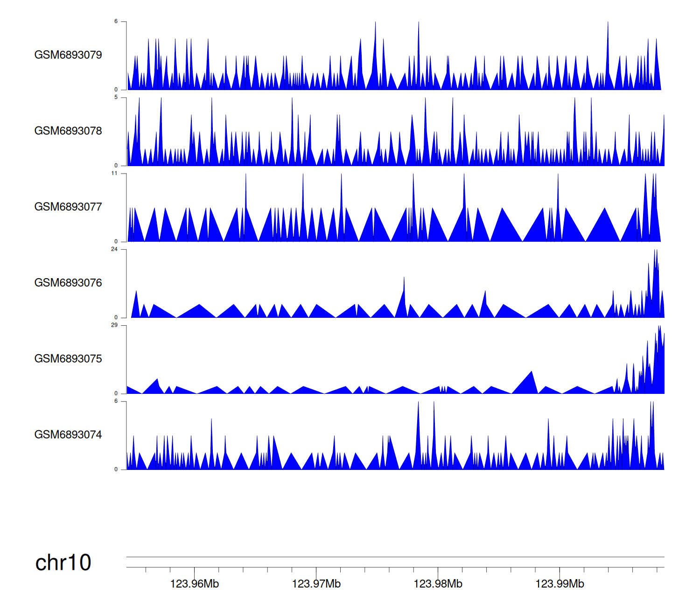Select the 123.97Mb axis position label
The image size is (700, 616).
pos(316,584)
